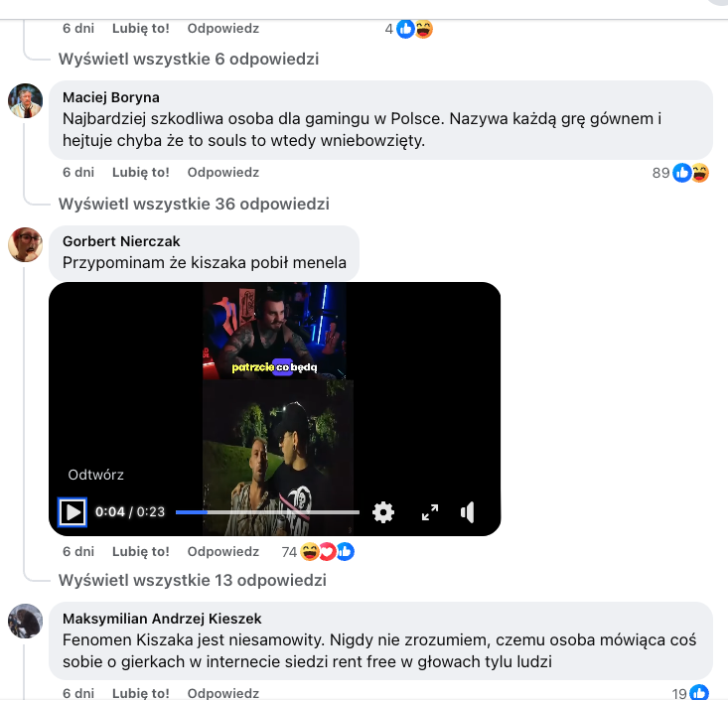Expand the video to fullscreen
The image size is (728, 701).
click(x=430, y=512)
